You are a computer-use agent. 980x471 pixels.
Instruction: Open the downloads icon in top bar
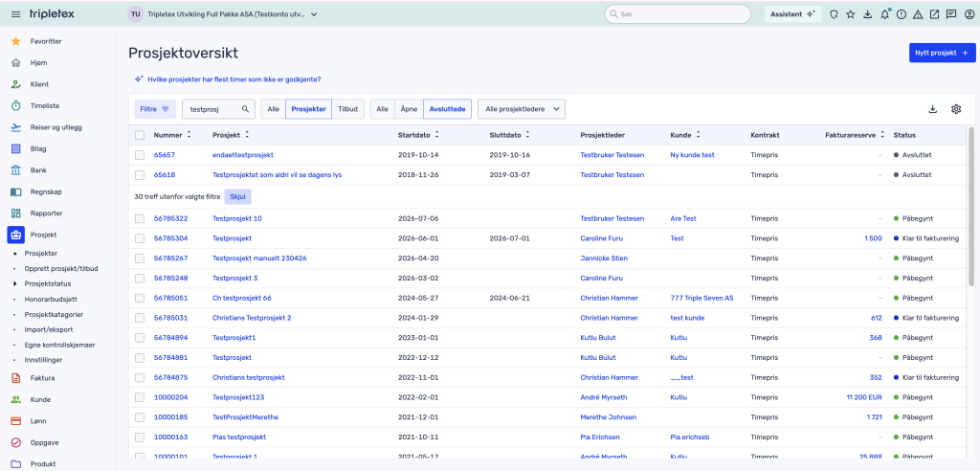[x=867, y=14]
